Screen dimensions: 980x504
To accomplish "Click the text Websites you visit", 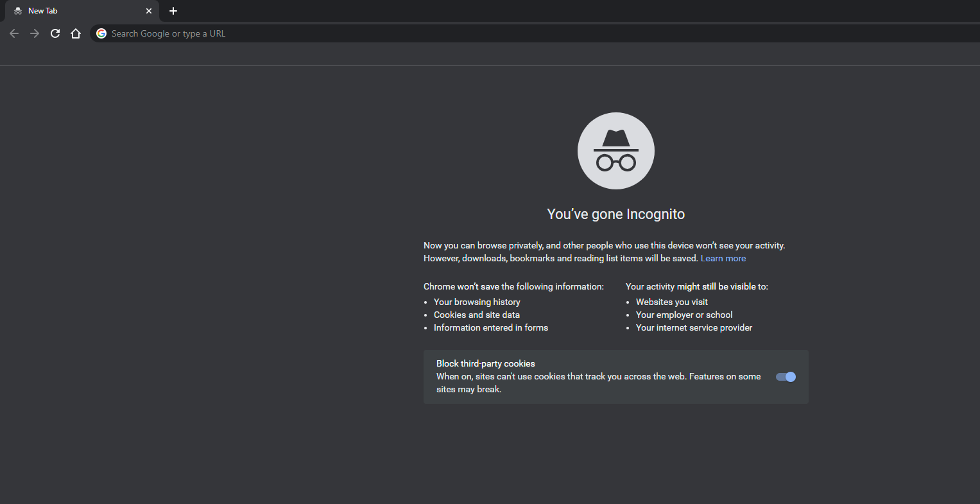I will (672, 302).
